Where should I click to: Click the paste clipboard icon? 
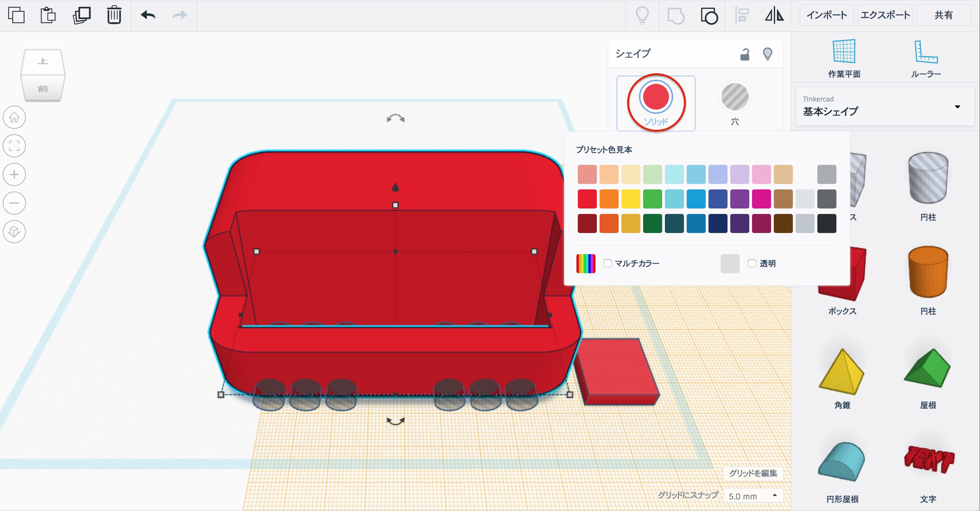pyautogui.click(x=48, y=15)
